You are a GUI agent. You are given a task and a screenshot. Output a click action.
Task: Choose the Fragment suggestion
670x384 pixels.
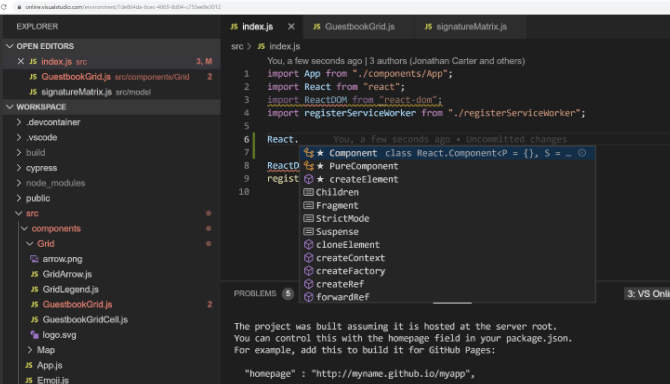(447, 205)
